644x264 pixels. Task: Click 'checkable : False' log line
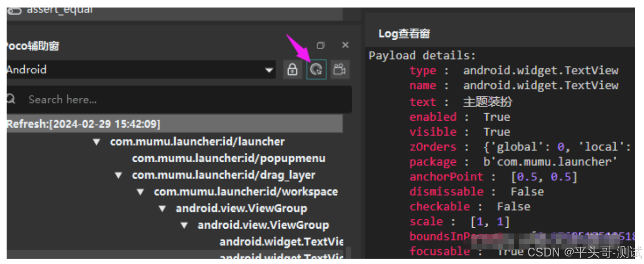click(470, 207)
